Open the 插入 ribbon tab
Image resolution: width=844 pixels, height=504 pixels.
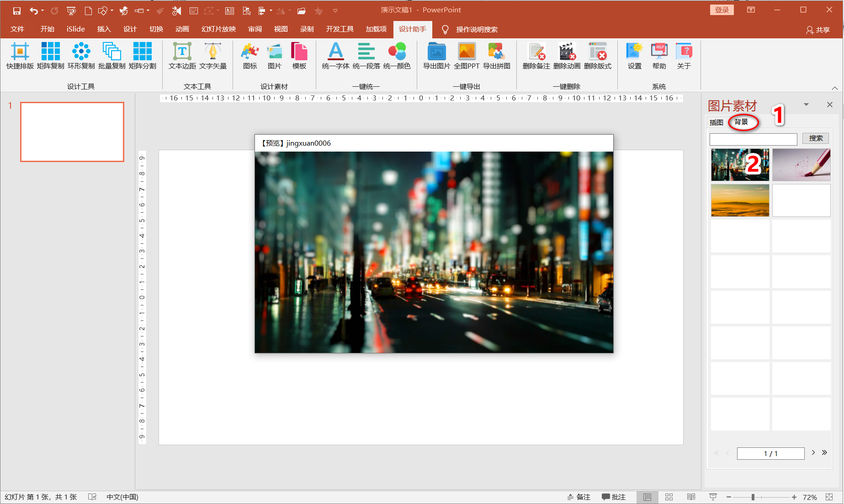pyautogui.click(x=104, y=29)
